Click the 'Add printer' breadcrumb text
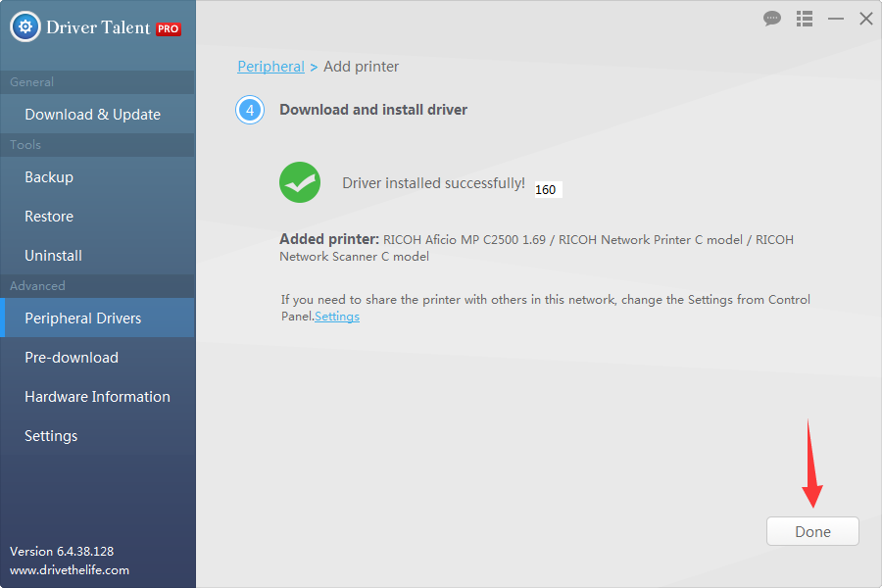This screenshot has width=882, height=588. click(x=361, y=67)
